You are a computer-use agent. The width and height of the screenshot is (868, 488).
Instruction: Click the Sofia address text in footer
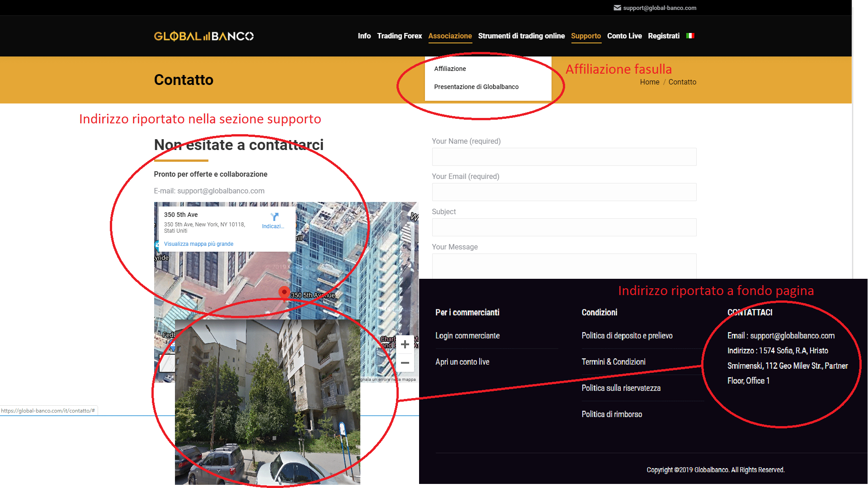tap(788, 366)
